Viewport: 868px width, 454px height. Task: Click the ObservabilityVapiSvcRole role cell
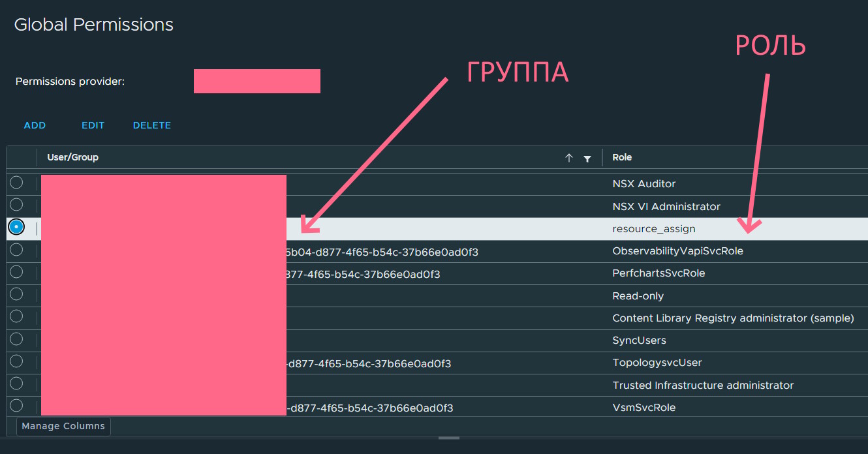677,251
